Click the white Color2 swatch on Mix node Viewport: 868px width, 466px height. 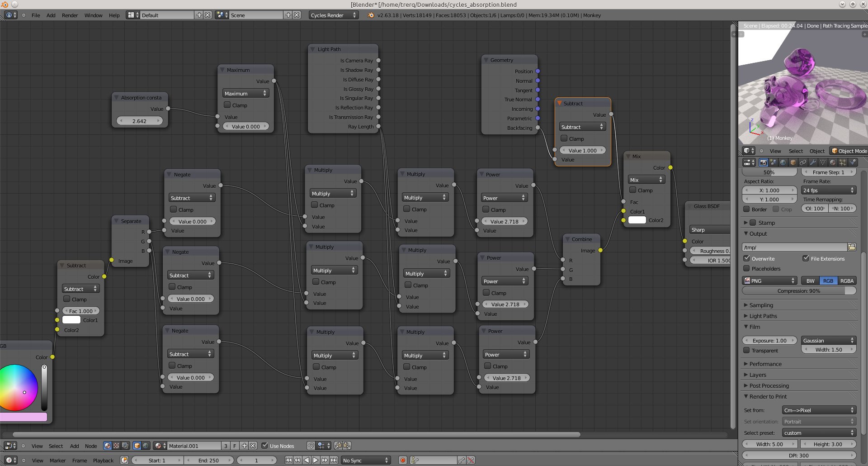637,220
